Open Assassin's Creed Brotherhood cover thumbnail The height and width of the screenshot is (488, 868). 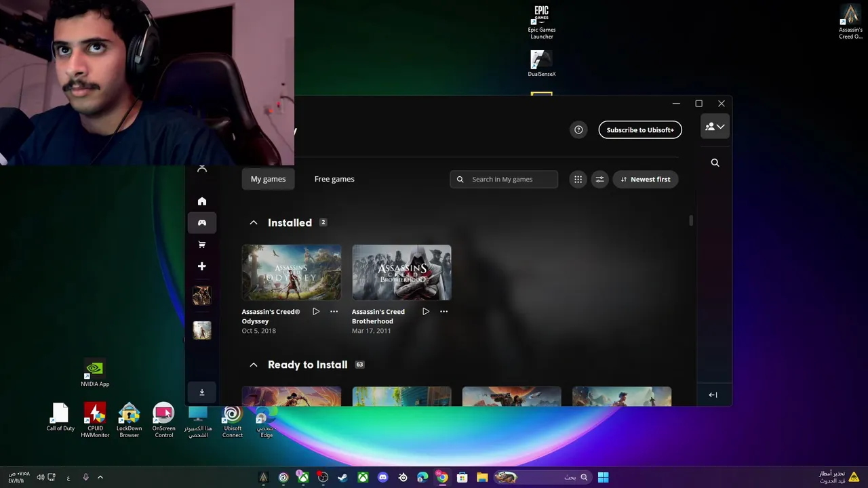coord(401,272)
